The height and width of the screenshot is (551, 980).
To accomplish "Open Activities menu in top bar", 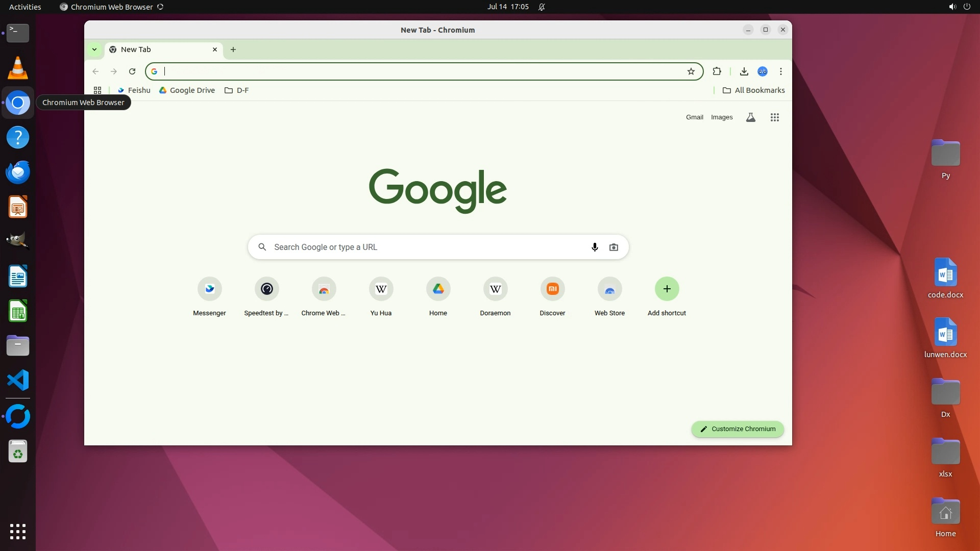I will 25,7.
